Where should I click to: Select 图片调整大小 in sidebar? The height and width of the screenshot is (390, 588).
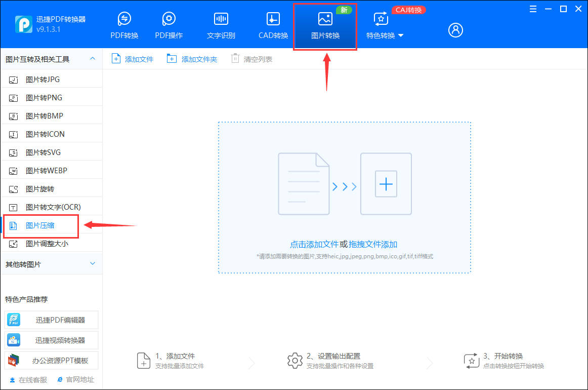click(x=52, y=244)
